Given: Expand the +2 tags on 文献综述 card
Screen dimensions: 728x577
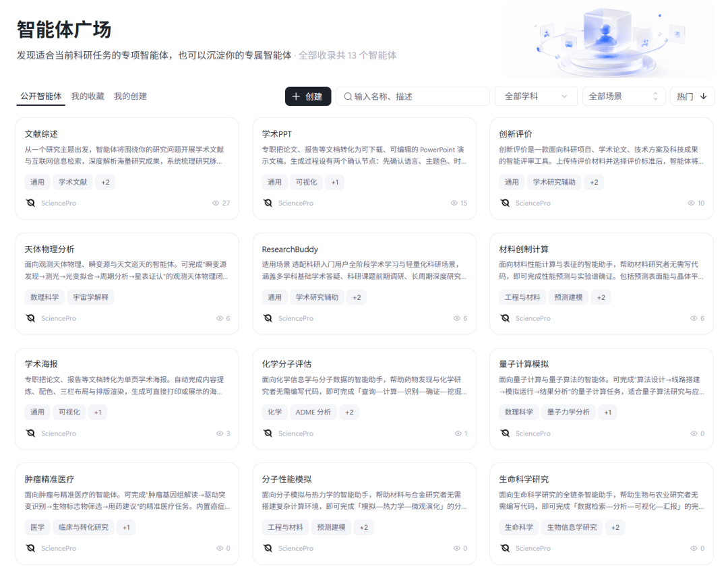Looking at the screenshot, I should [x=105, y=182].
